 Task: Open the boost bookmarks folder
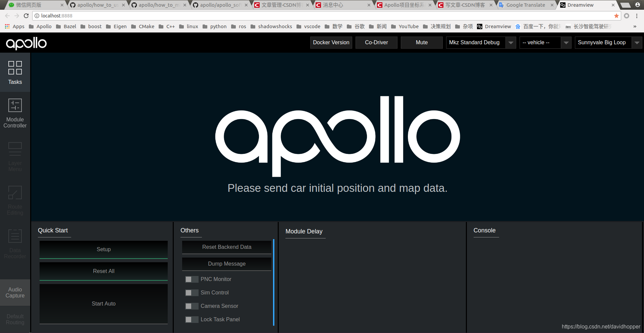tap(91, 26)
